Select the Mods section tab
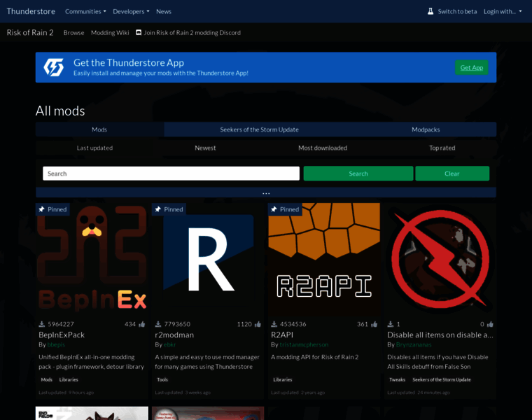 [x=99, y=129]
